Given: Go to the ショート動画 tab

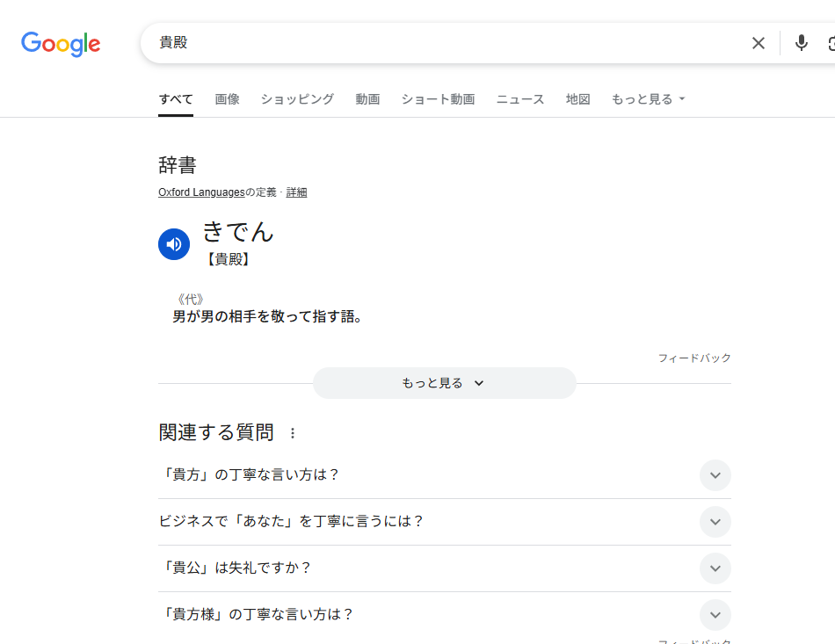Looking at the screenshot, I should [x=438, y=99].
